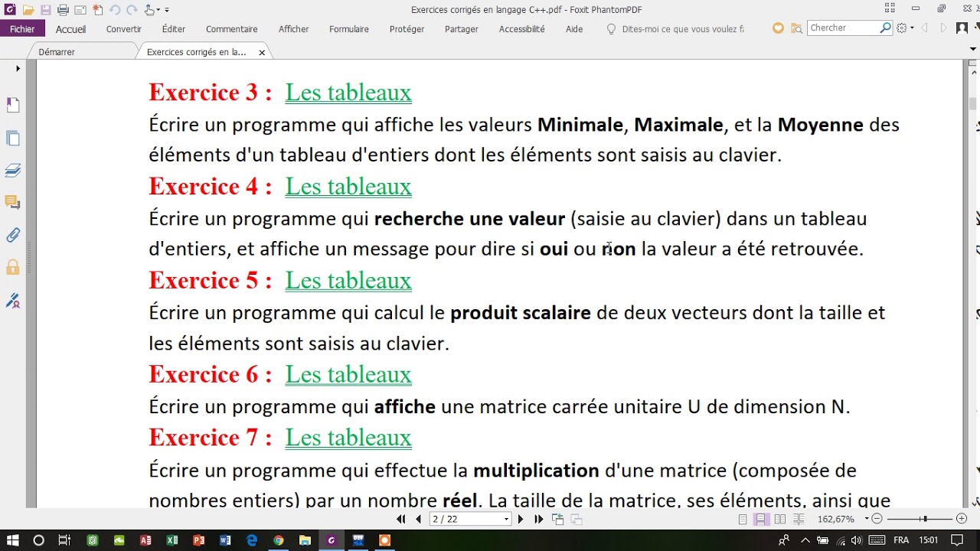
Task: Click the previous view icon in status bar
Action: coord(558,519)
